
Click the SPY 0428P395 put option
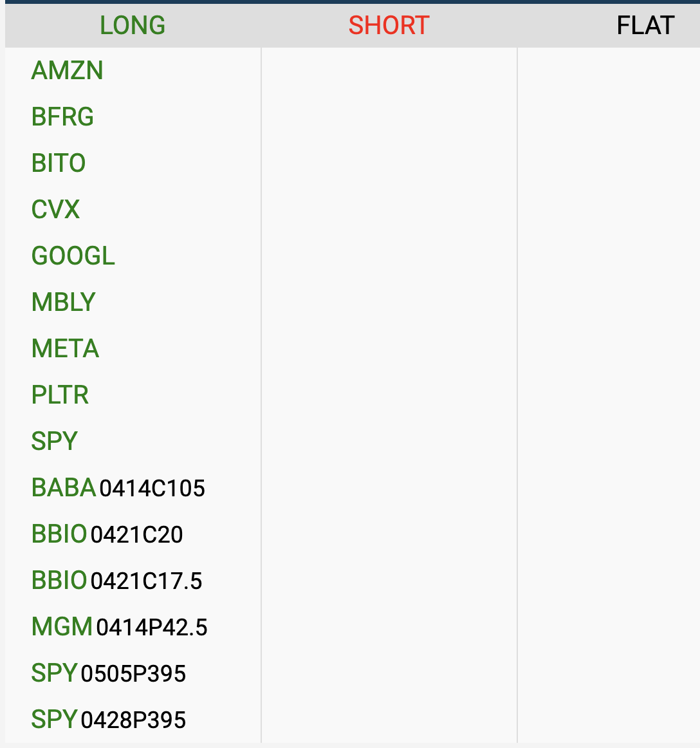[109, 720]
